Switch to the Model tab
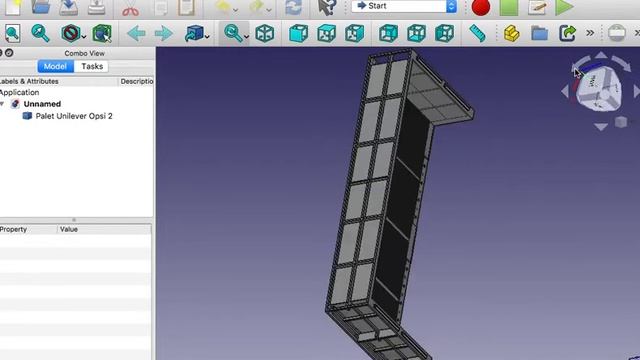Screen dimensions: 640x360 click(56, 66)
